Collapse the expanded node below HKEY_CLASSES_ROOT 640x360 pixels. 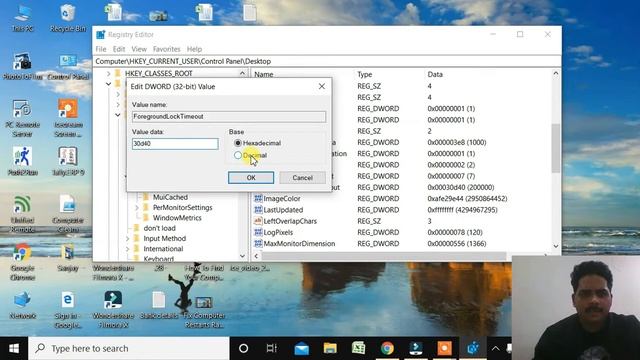pos(109,84)
